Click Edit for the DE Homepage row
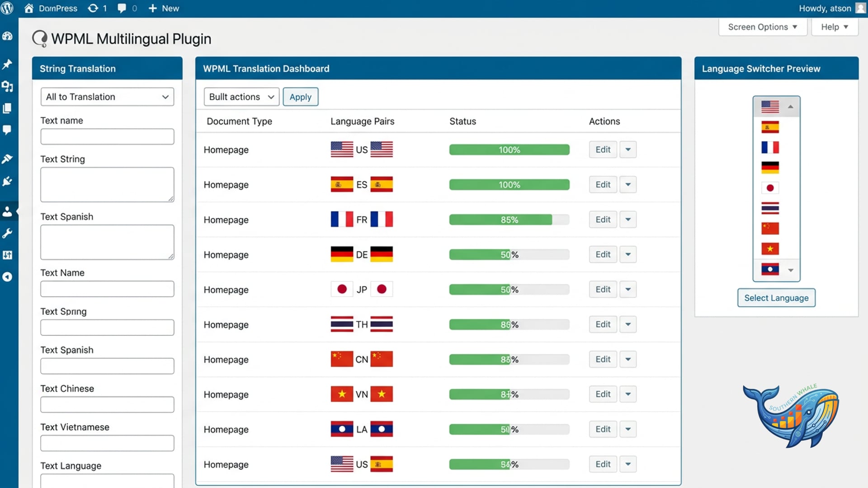This screenshot has height=488, width=868. point(603,254)
